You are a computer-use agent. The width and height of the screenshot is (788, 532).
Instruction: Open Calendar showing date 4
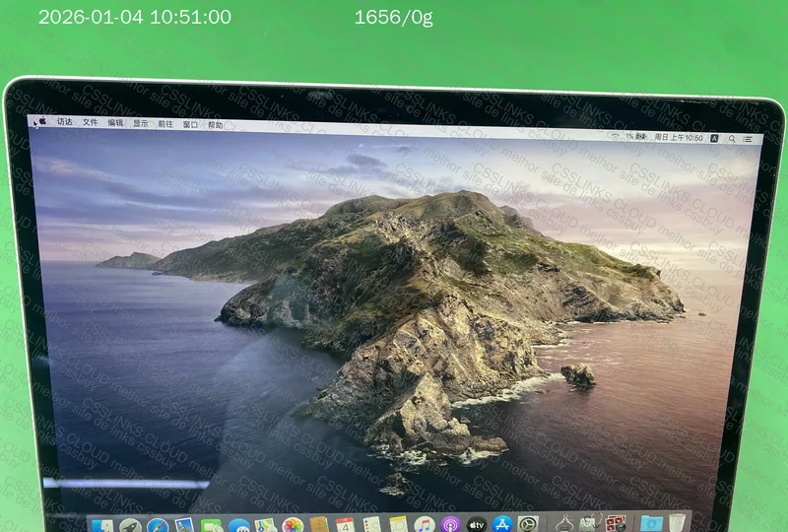pos(345,525)
